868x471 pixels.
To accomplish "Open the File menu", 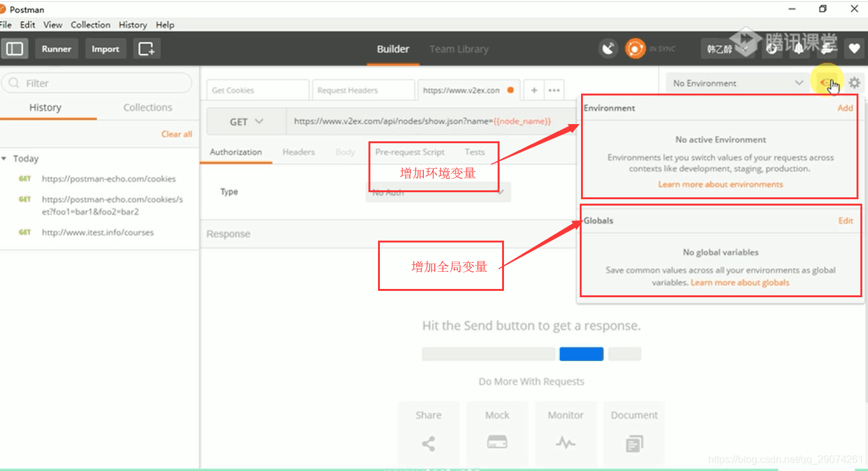I will (6, 25).
